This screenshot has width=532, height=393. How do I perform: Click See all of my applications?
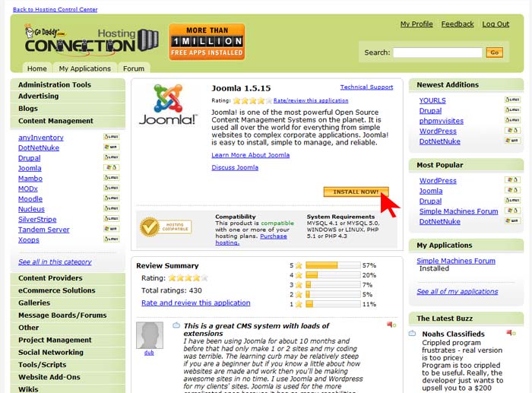(458, 292)
